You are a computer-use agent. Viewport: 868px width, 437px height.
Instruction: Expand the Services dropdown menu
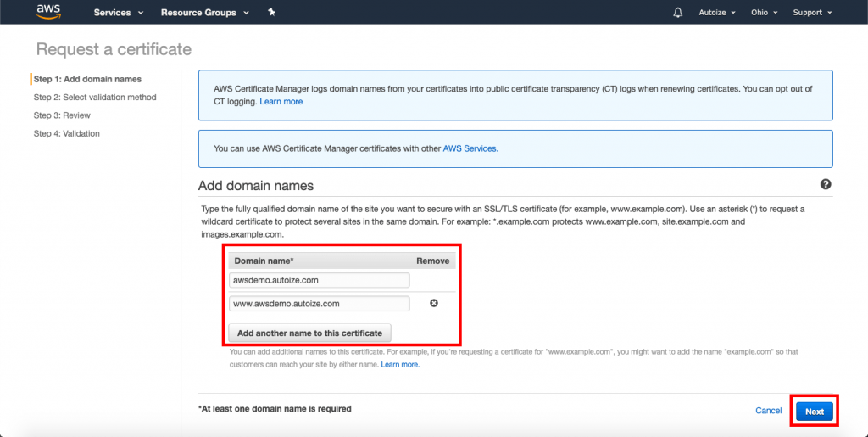pyautogui.click(x=119, y=12)
